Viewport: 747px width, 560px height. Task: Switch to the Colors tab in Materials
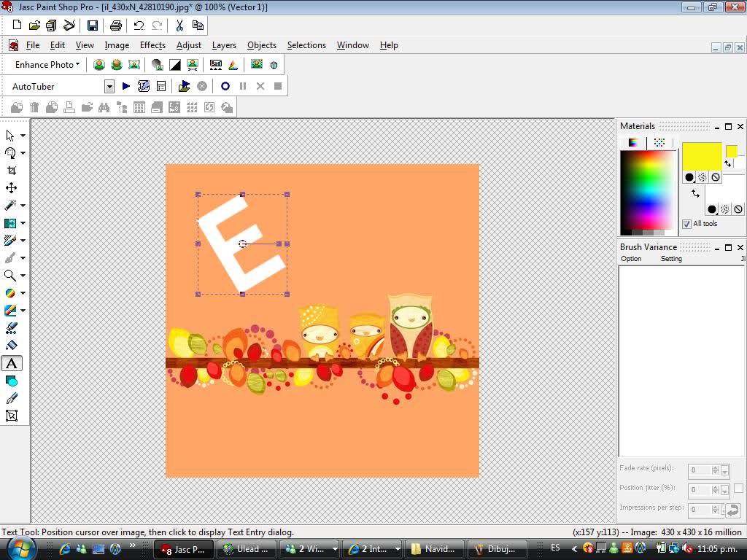tap(634, 142)
